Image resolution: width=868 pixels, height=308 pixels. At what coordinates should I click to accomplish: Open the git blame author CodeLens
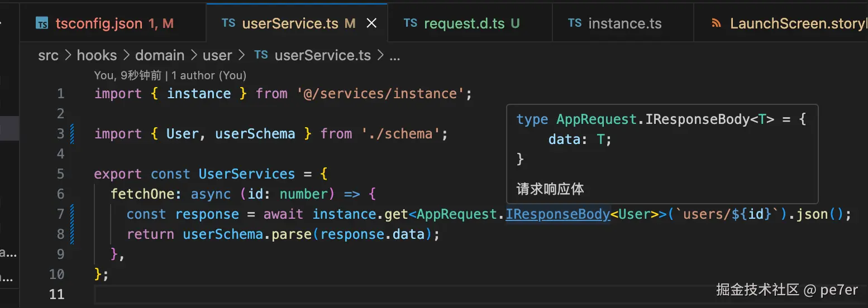click(170, 75)
